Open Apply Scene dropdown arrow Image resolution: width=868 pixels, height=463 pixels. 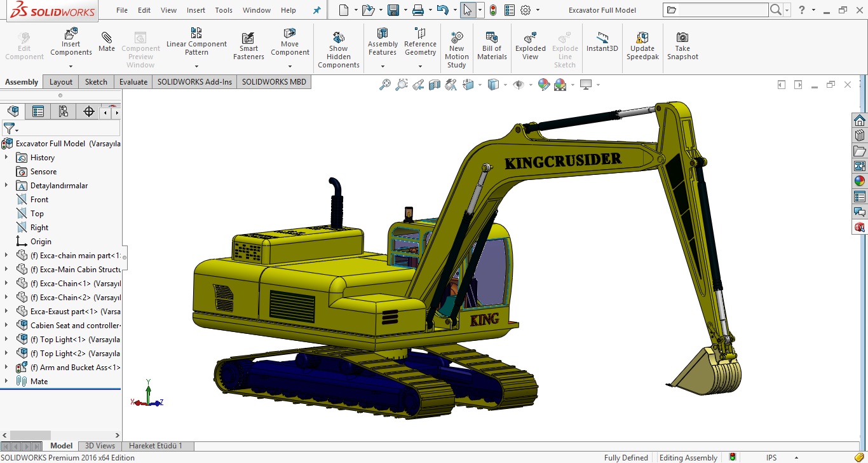pyautogui.click(x=573, y=85)
